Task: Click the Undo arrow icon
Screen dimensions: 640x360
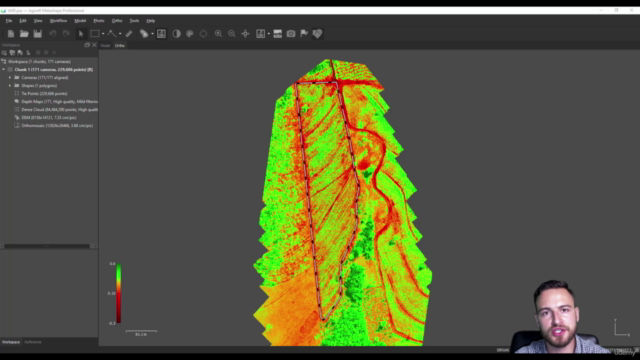Action: (53, 34)
